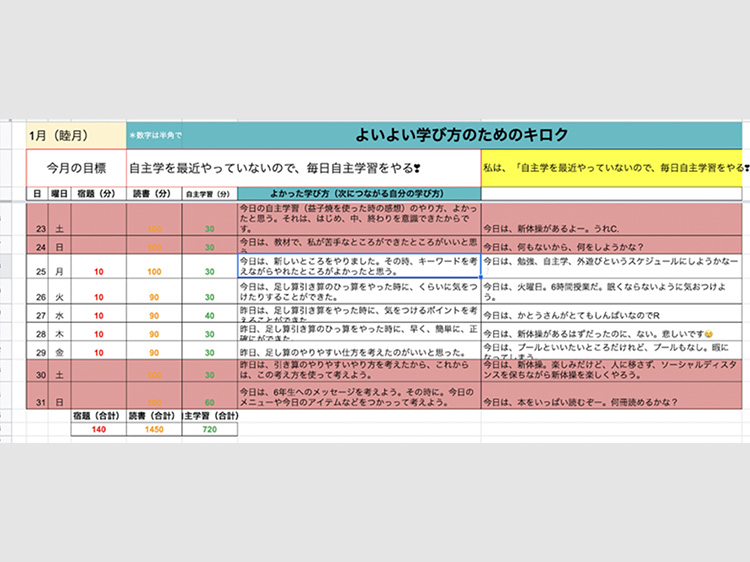
Task: Click the 宿題（分） column header
Action: click(99, 194)
